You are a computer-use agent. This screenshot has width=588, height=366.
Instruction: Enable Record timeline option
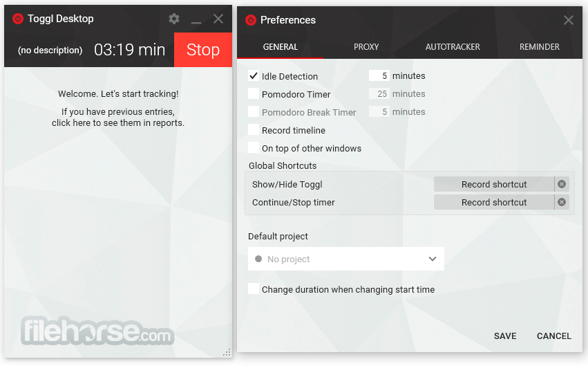254,130
